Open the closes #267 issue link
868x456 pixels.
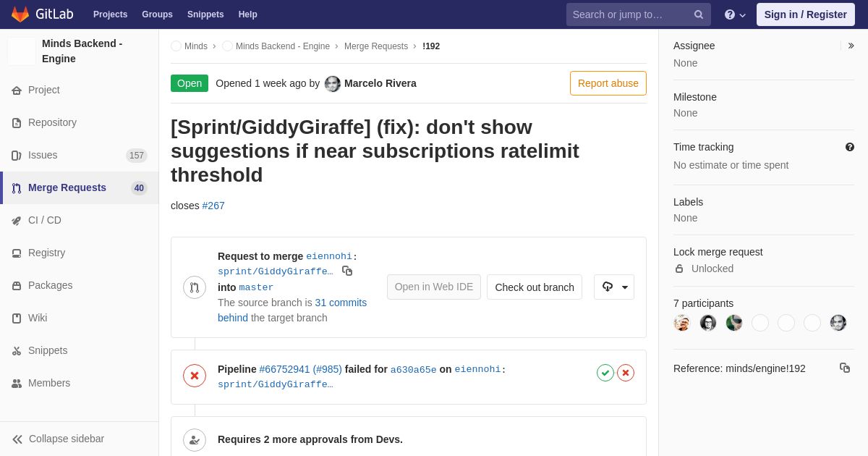point(213,206)
